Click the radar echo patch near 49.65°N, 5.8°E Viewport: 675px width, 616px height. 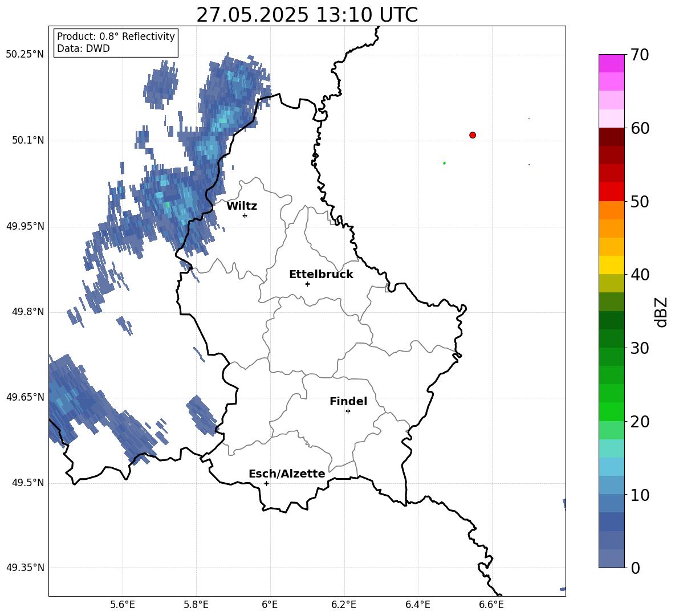(x=202, y=415)
